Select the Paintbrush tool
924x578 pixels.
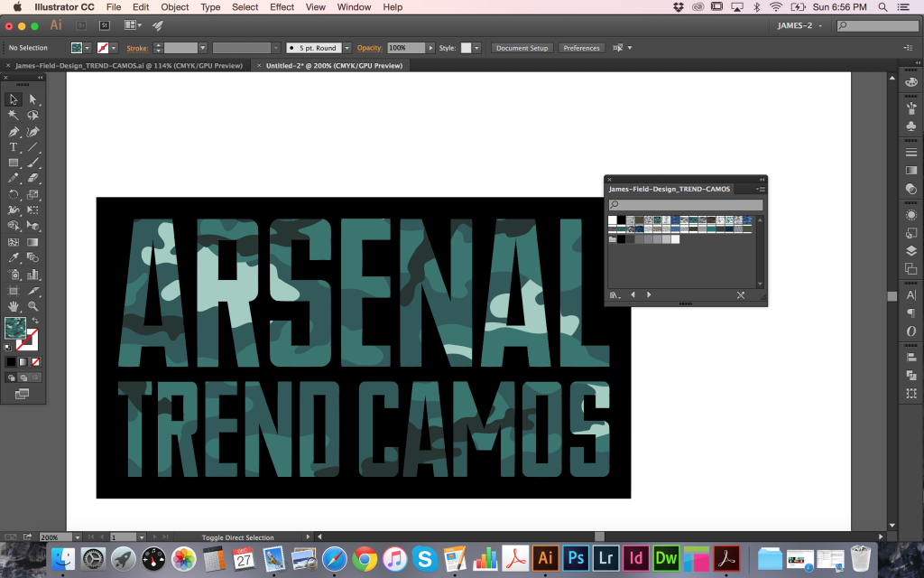coord(33,163)
